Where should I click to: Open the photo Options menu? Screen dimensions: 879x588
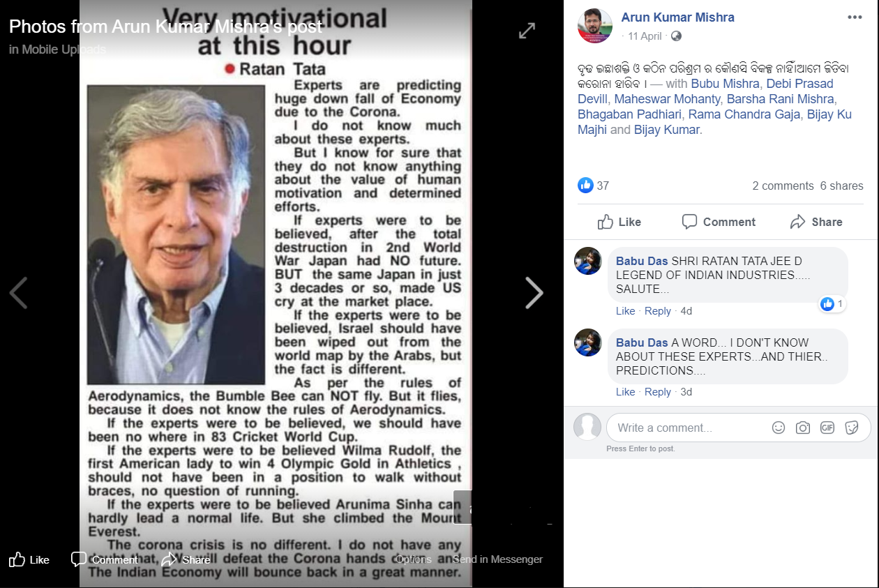413,559
